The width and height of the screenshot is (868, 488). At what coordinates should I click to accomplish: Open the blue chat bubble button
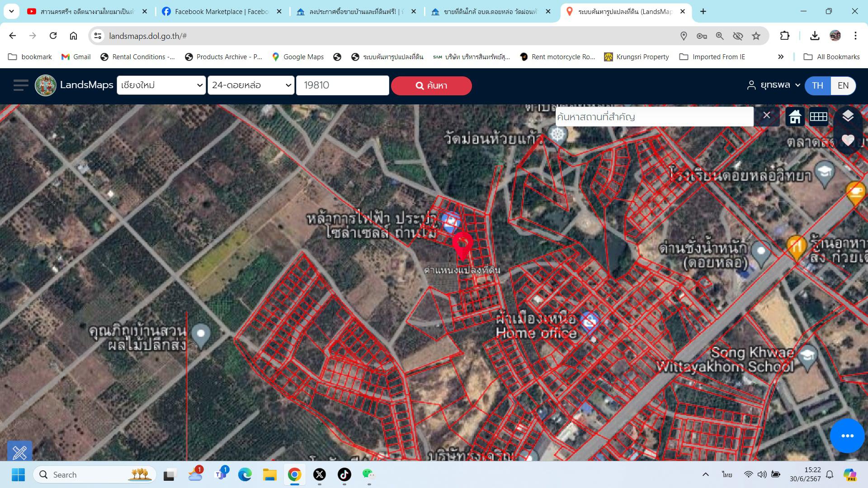pos(847,436)
